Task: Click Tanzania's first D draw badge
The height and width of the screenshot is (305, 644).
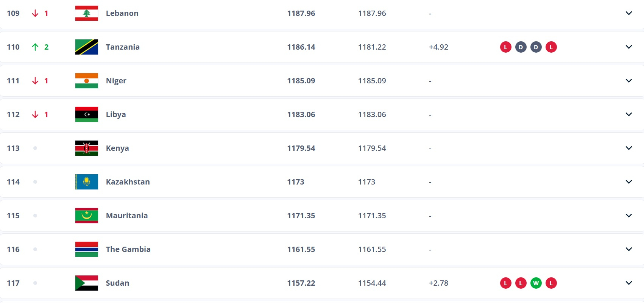Action: [x=521, y=47]
